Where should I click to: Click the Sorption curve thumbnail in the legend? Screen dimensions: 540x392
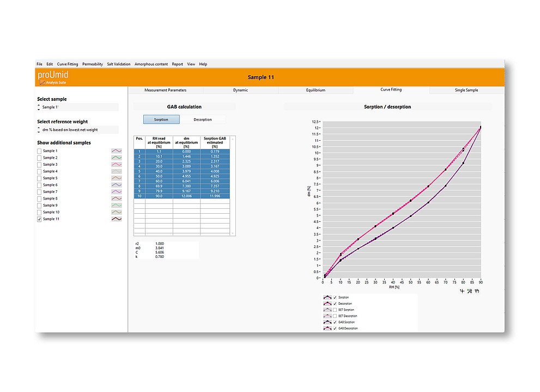[327, 297]
